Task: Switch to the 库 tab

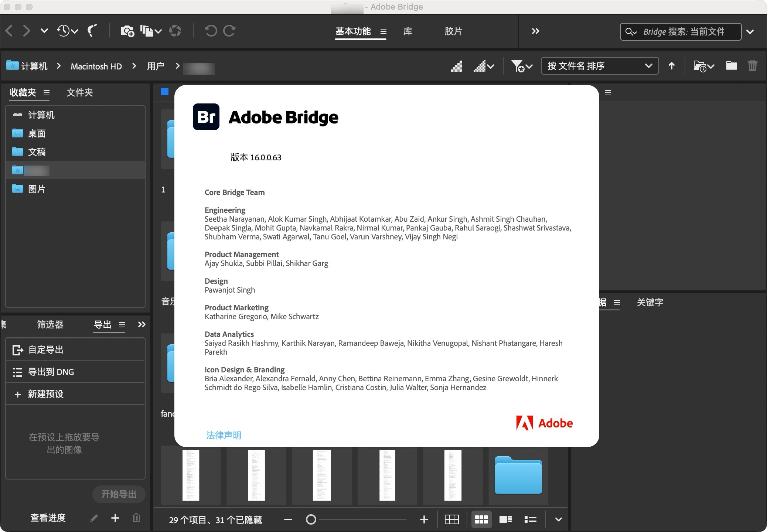Action: click(408, 31)
